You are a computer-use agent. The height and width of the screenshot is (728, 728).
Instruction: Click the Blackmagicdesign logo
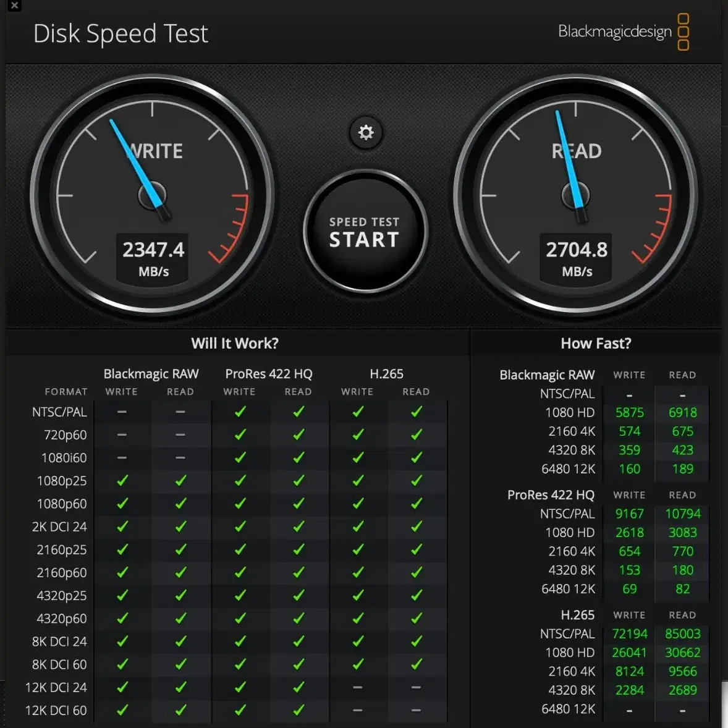[624, 32]
